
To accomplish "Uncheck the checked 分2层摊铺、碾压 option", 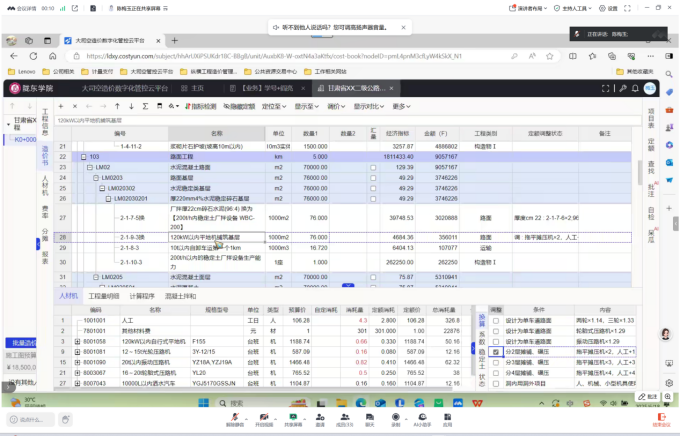I will coord(496,353).
